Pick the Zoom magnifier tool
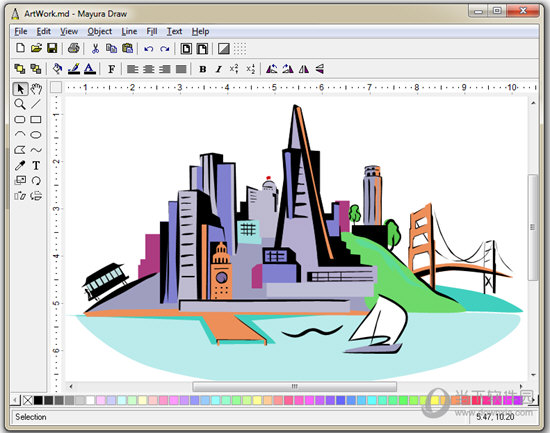This screenshot has height=433, width=550. [x=20, y=104]
